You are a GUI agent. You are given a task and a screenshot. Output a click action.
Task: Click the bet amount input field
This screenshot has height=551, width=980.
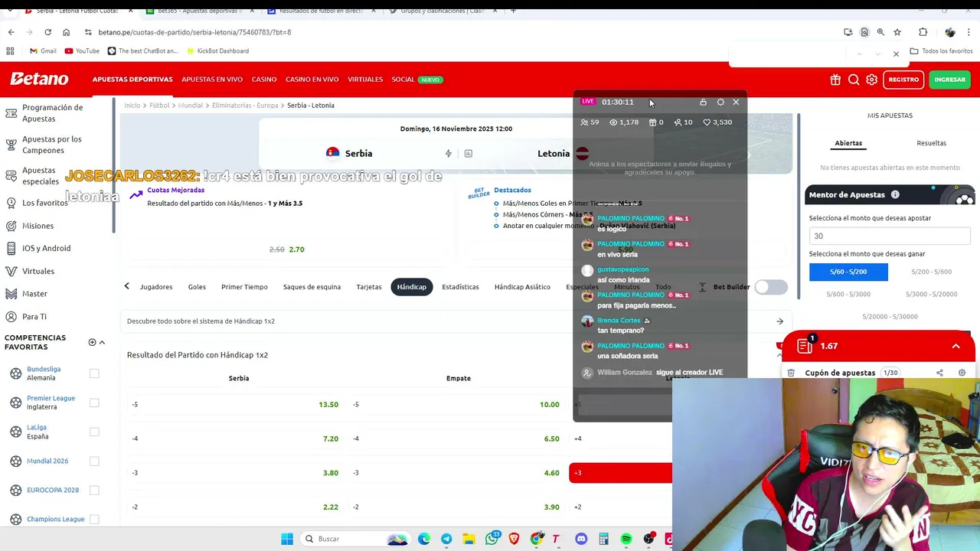click(x=890, y=236)
